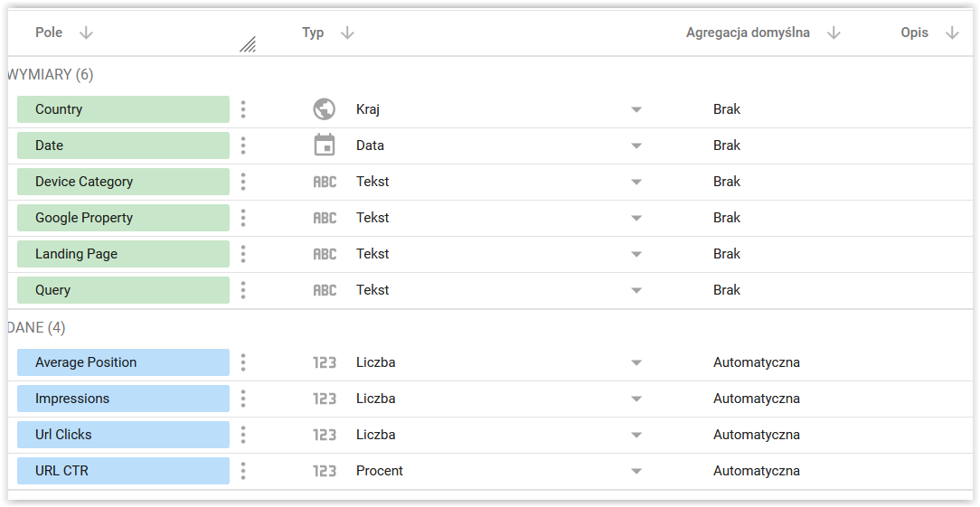Expand the type dropdown for Impressions
Image resolution: width=980 pixels, height=507 pixels.
636,399
